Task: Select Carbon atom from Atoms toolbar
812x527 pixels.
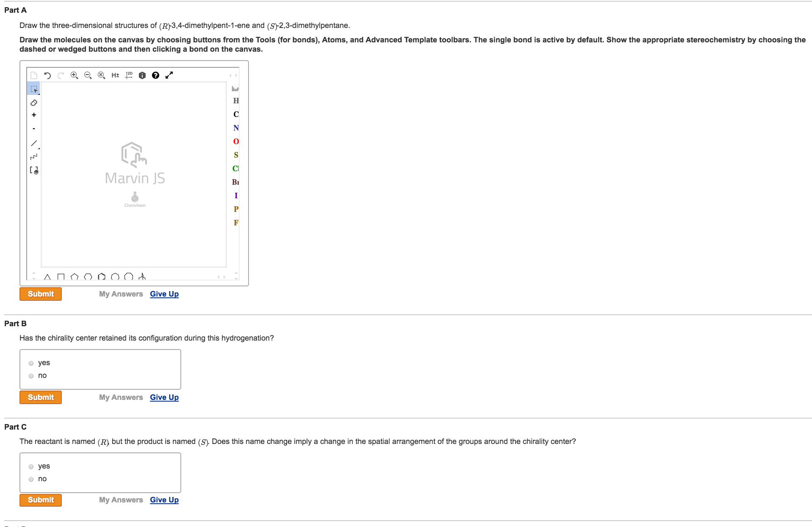Action: click(236, 114)
